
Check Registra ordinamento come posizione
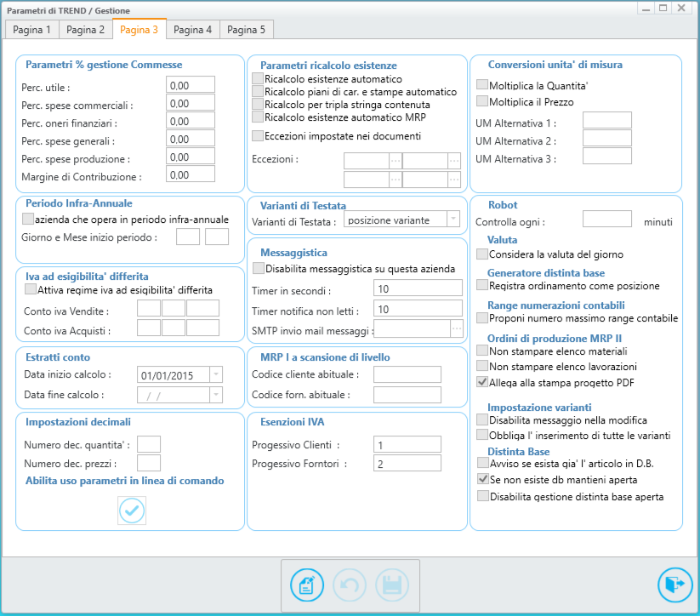point(482,285)
